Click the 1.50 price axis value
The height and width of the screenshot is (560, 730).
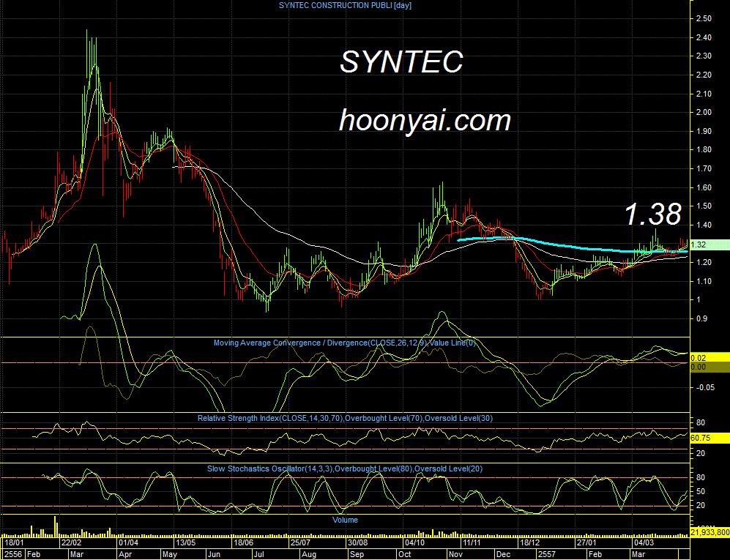click(x=704, y=206)
